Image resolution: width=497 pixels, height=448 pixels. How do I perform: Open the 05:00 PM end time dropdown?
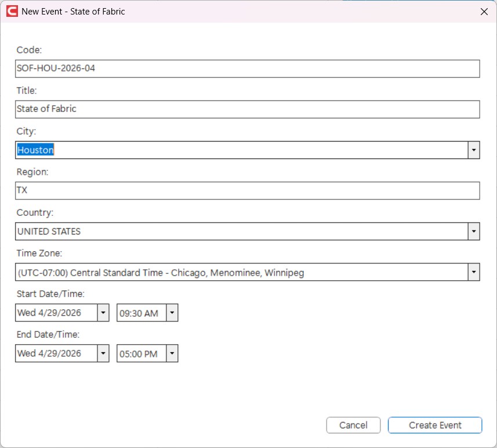tap(172, 353)
